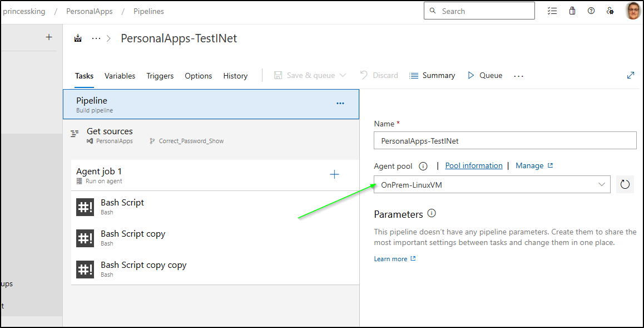Click the Correct_Password_Show branch name

(x=191, y=141)
